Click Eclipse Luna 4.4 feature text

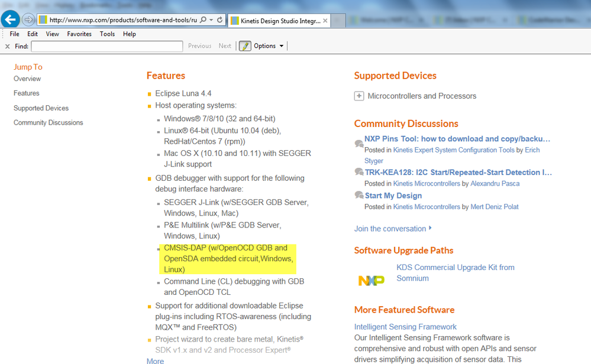click(x=183, y=93)
